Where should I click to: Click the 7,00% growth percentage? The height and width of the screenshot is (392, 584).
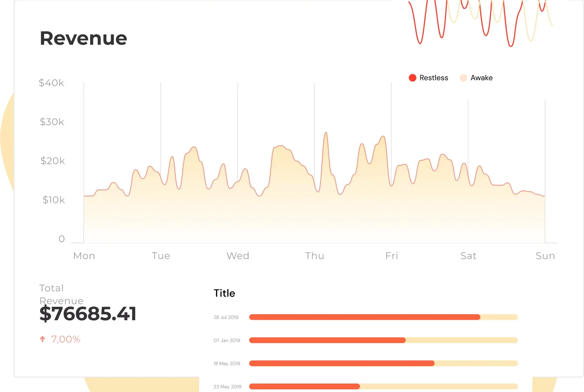pyautogui.click(x=66, y=339)
